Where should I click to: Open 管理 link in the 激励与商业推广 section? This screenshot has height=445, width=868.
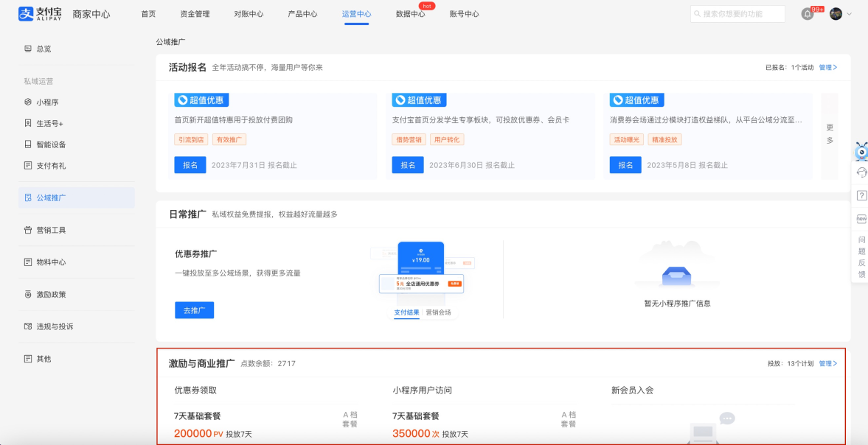pyautogui.click(x=828, y=364)
